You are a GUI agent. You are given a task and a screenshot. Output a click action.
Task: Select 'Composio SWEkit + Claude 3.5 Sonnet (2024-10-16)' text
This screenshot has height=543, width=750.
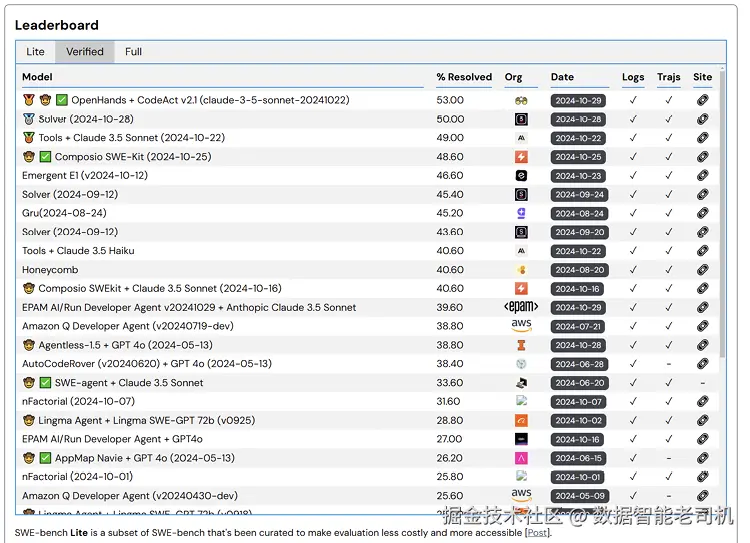pyautogui.click(x=160, y=288)
